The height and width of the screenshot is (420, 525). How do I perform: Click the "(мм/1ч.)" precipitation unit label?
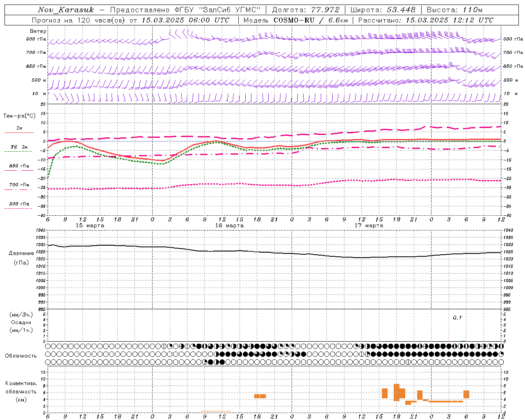click(x=21, y=330)
